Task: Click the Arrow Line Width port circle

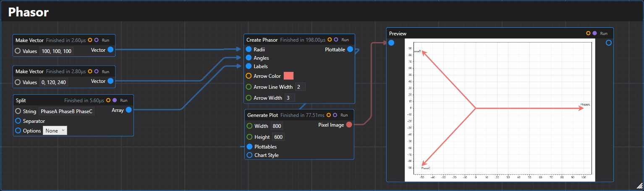Action: [249, 87]
